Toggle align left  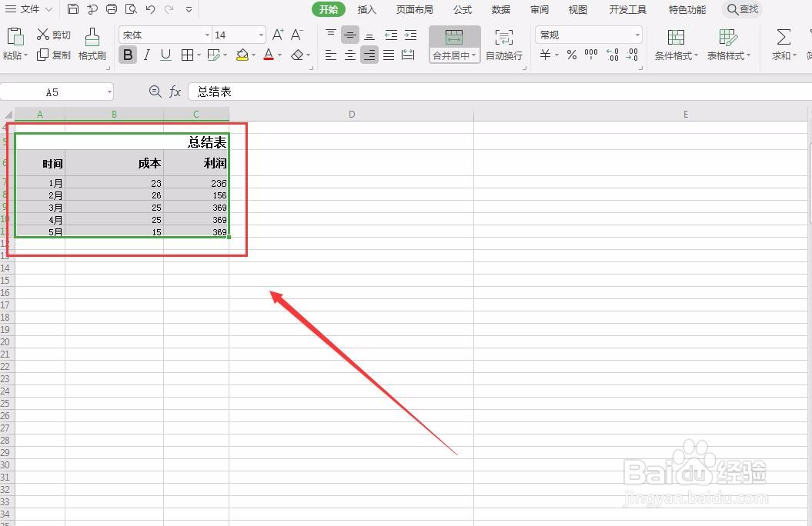click(331, 55)
